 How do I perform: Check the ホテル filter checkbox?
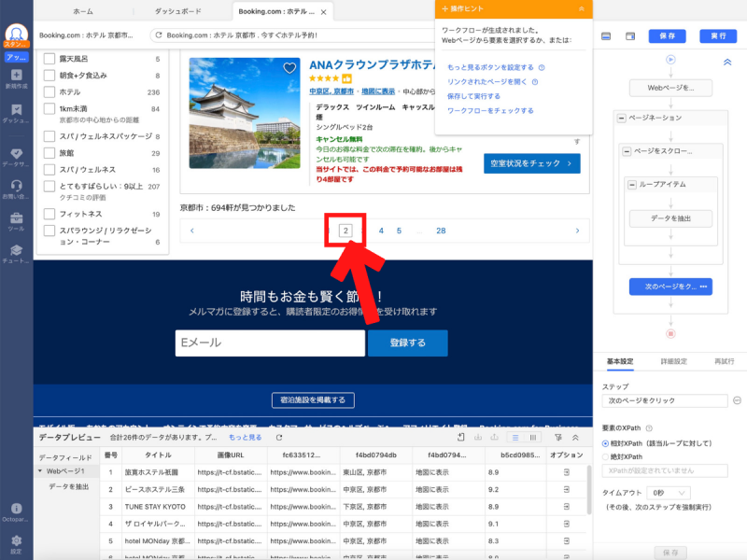(x=49, y=91)
